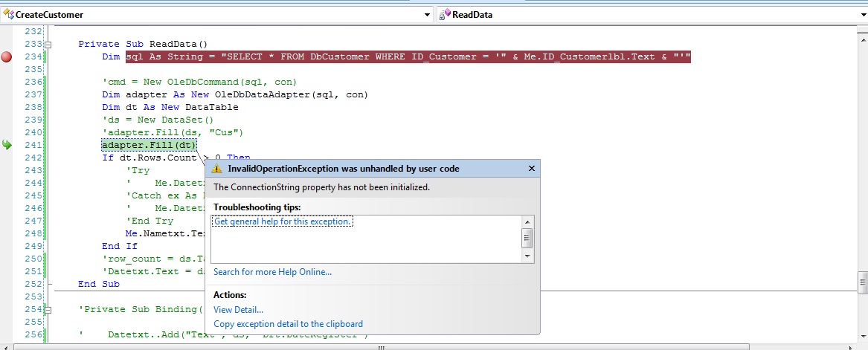This screenshot has width=868, height=350.
Task: Click 'Search for more Help Online...' link
Action: (273, 272)
